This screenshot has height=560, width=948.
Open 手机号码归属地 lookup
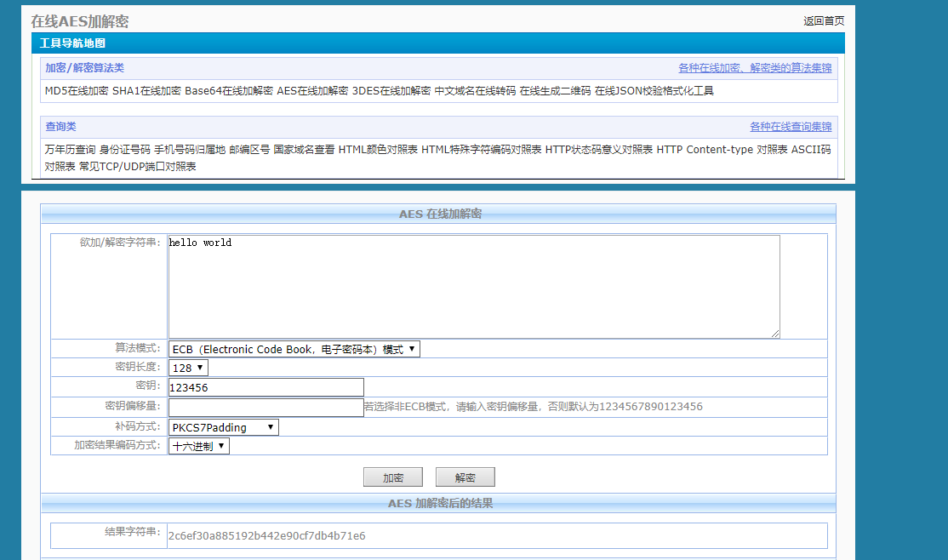[189, 150]
